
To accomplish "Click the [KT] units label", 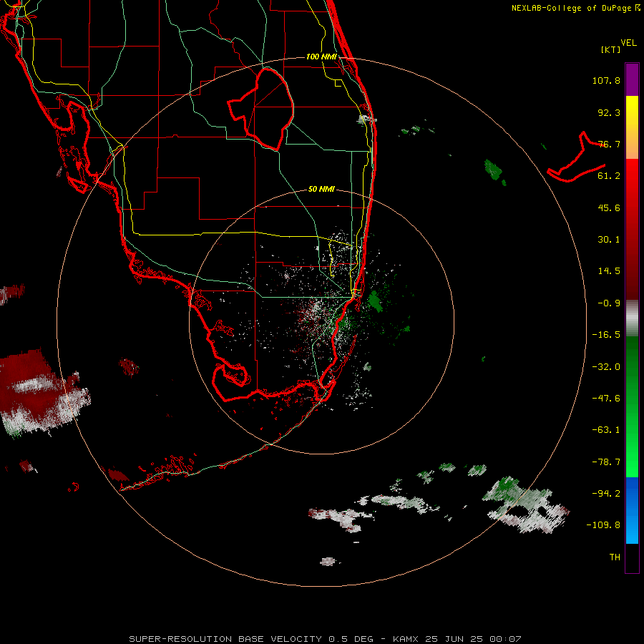I will [611, 49].
